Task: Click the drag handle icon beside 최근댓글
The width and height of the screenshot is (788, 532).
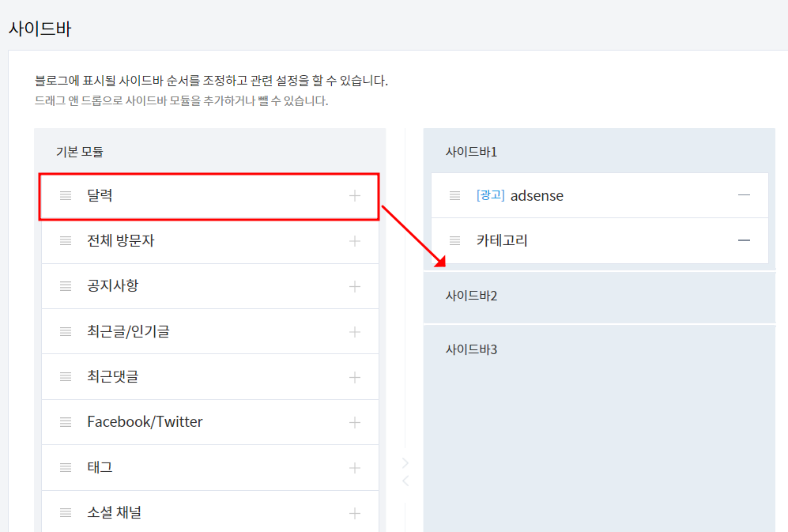Action: pyautogui.click(x=66, y=376)
